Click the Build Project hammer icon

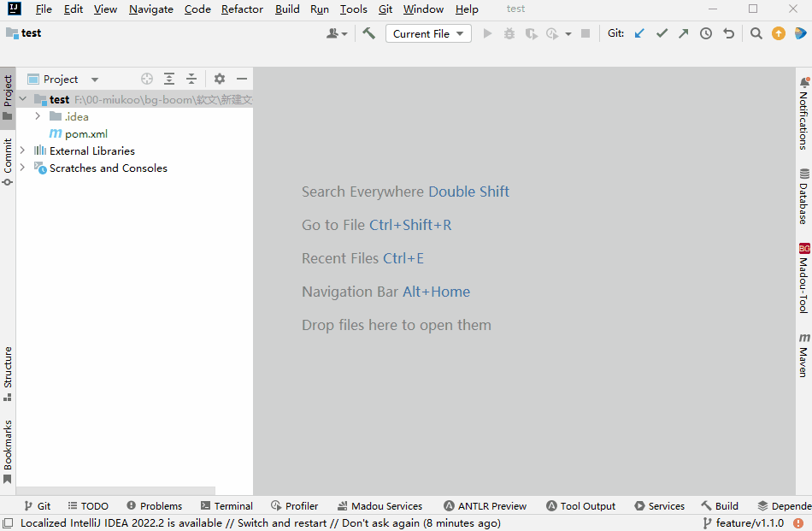(x=368, y=33)
